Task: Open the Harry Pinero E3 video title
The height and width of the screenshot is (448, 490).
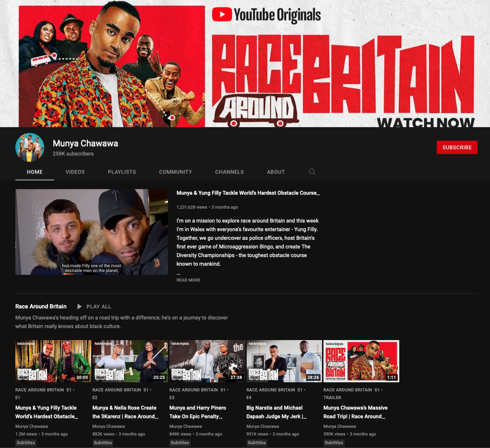Action: pos(198,412)
